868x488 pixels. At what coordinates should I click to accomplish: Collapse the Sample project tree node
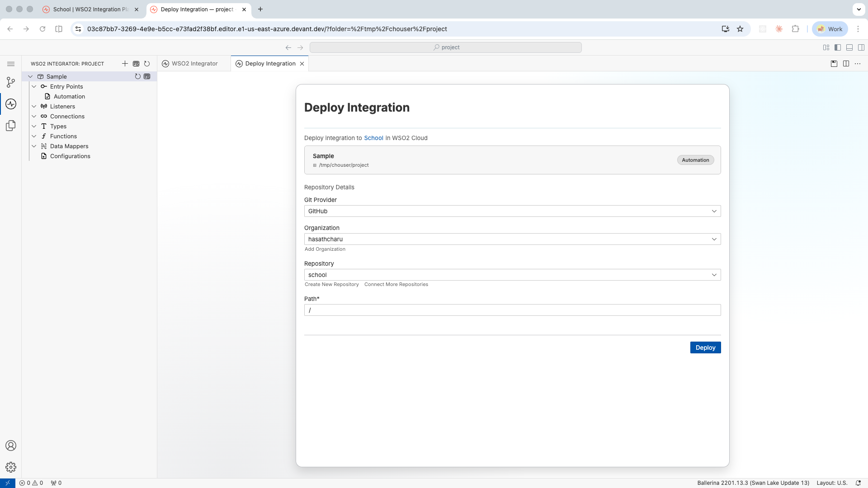(30, 76)
